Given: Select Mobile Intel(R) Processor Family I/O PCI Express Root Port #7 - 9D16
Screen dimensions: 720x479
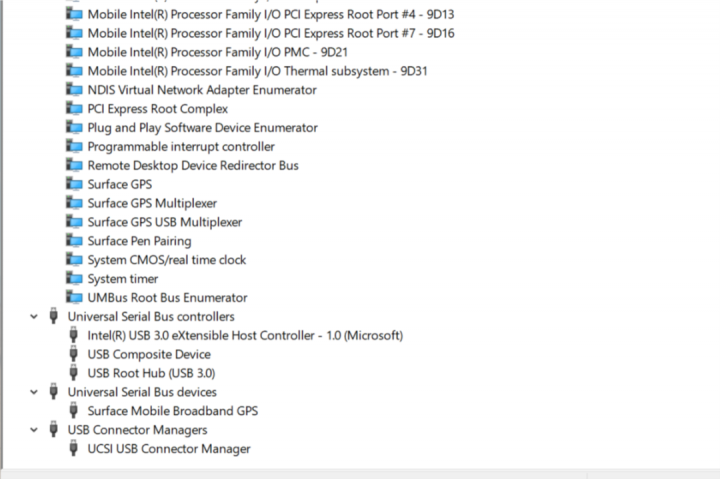Looking at the screenshot, I should coord(271,34).
